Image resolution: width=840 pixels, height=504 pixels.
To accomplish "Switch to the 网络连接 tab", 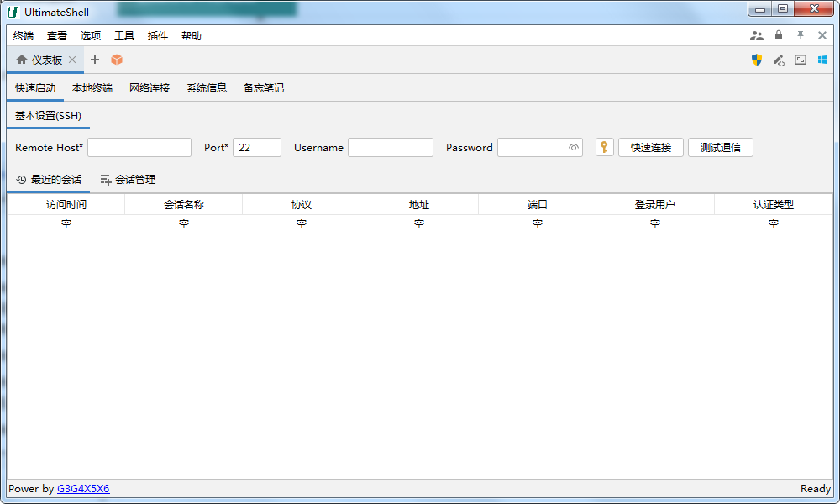I will [x=149, y=87].
